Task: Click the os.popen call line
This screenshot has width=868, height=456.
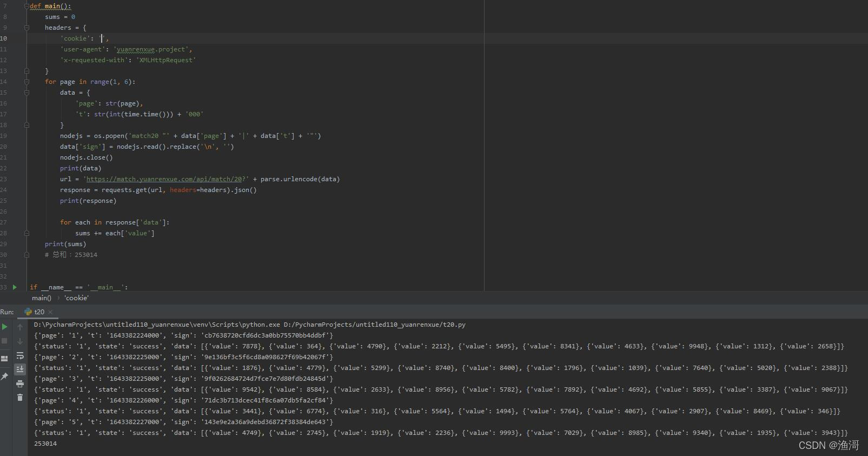Action: (190, 136)
